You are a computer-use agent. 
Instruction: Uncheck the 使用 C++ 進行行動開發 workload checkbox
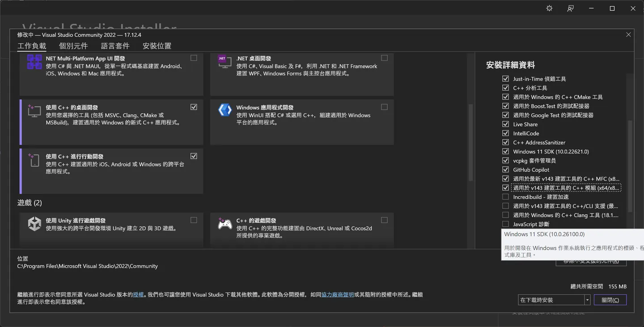tap(194, 156)
